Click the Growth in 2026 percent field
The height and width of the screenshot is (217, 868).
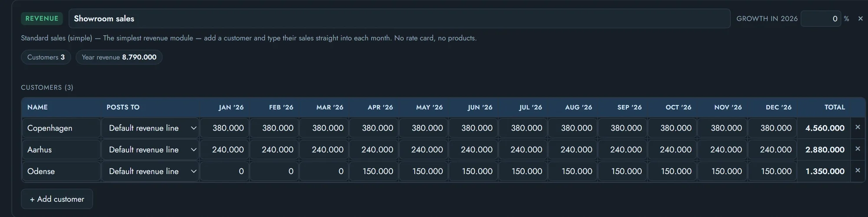[x=821, y=19]
